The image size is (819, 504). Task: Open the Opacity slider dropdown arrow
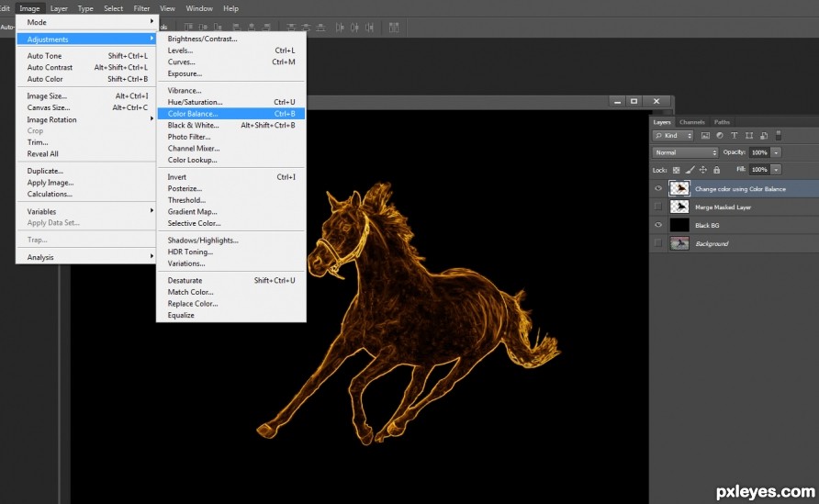(x=776, y=152)
